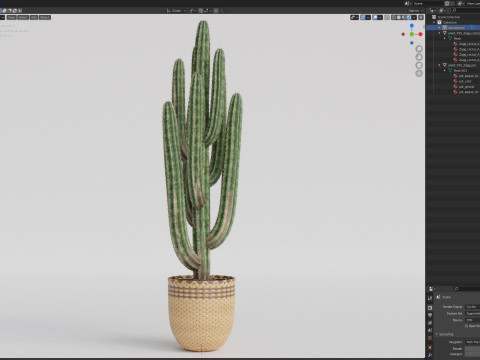Select Scene Collection row in outliner
This screenshot has height=360, width=480.
click(x=453, y=17)
